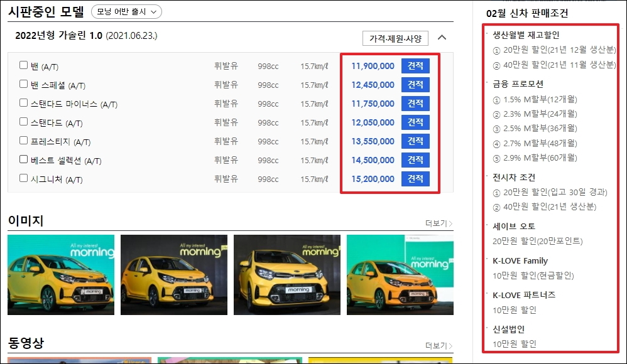The width and height of the screenshot is (627, 364).
Task: Enable the 프레스티지 (A/T) checkbox
Action: pos(24,140)
